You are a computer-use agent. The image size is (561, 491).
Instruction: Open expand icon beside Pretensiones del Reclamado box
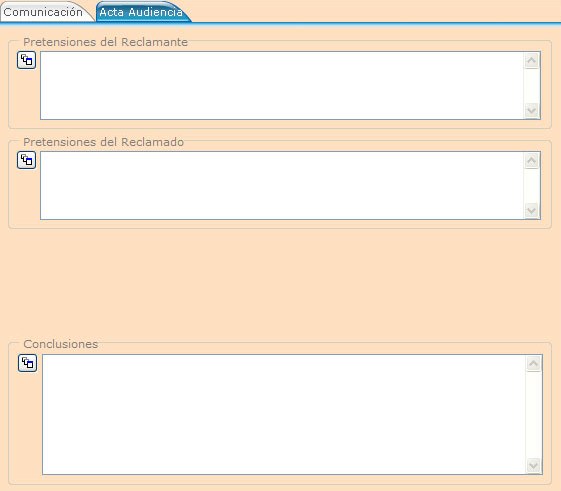tap(26, 160)
